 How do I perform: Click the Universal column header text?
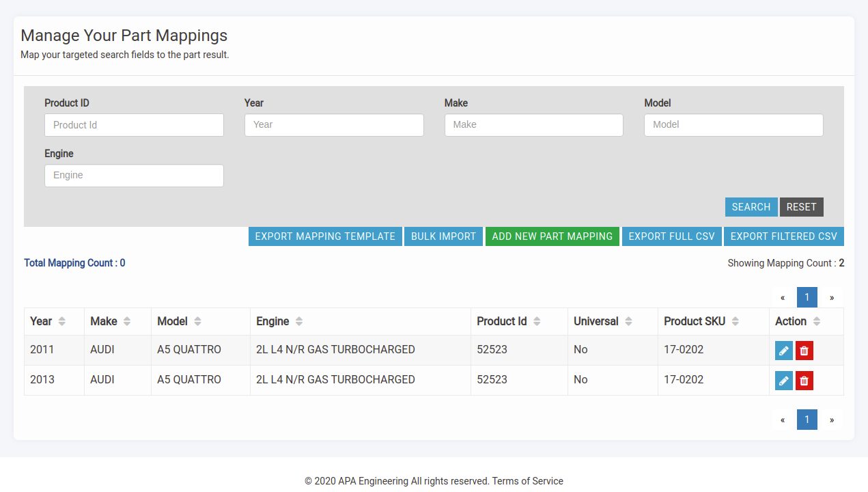click(596, 321)
